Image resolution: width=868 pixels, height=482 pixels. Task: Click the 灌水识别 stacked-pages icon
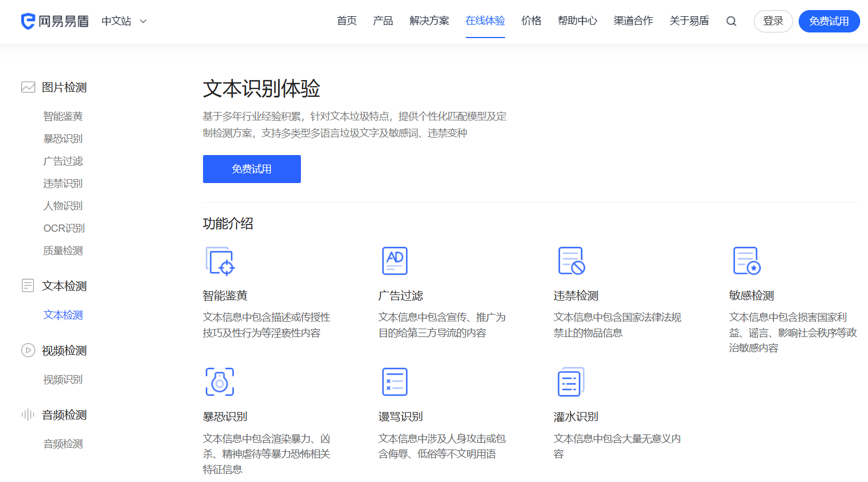tap(570, 381)
